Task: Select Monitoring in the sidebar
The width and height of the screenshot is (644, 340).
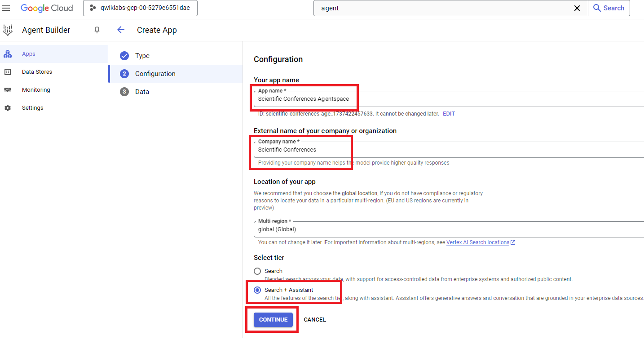Action: click(x=36, y=89)
